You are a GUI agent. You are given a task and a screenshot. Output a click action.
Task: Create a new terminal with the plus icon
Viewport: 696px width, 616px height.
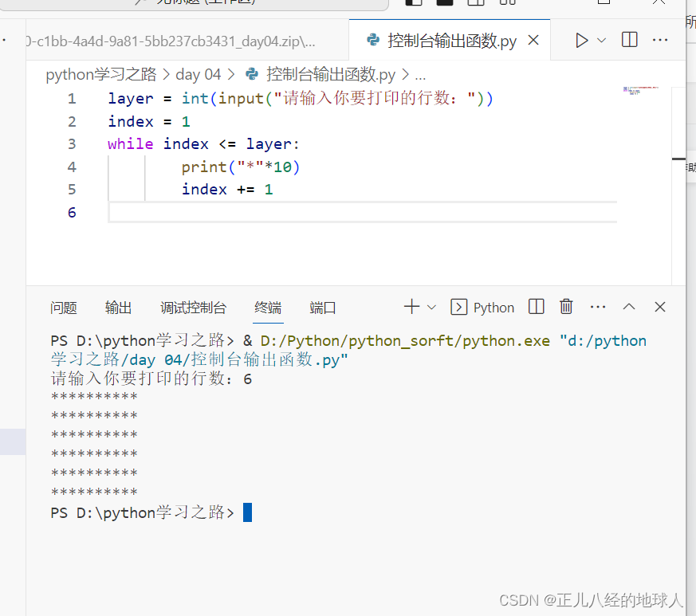tap(410, 307)
